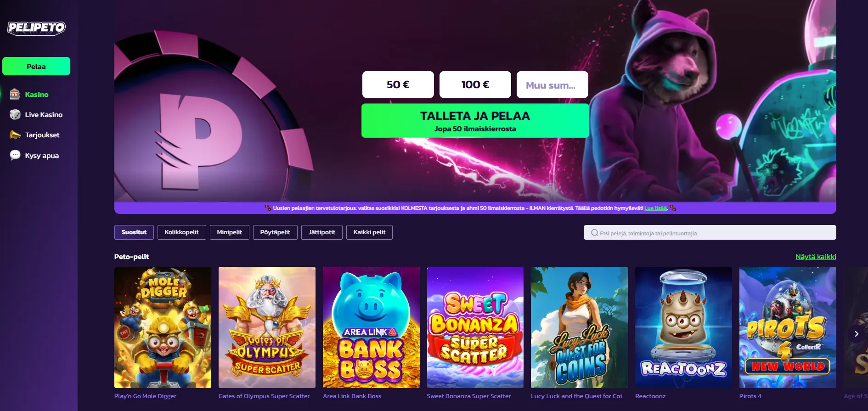Click the Kysy apua chat bubble icon
This screenshot has height=411, width=868.
15,155
